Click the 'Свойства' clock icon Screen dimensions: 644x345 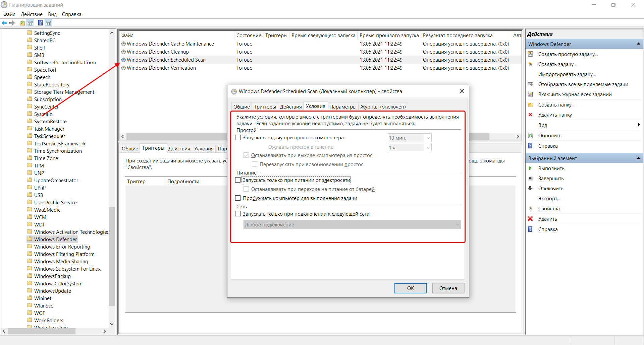(x=530, y=209)
